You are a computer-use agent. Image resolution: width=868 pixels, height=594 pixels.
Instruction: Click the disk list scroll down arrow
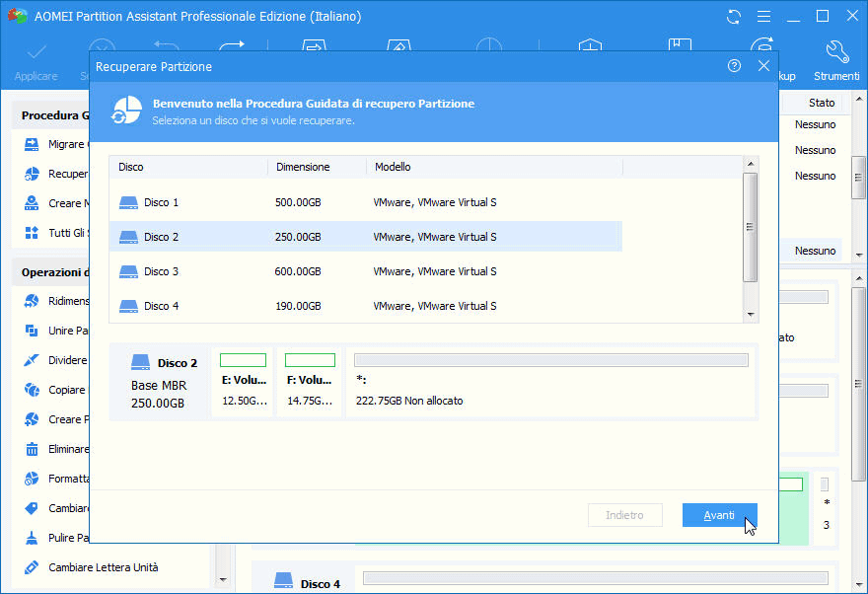(750, 315)
